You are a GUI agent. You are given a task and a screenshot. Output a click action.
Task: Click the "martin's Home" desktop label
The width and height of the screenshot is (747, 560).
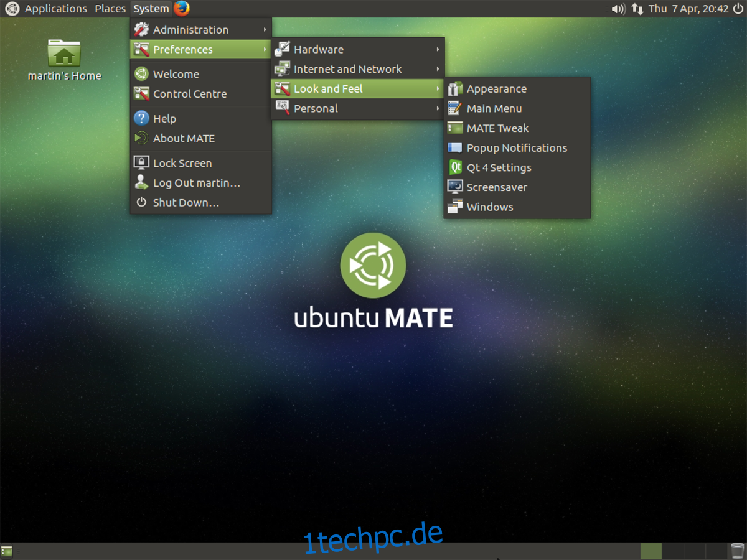[65, 76]
